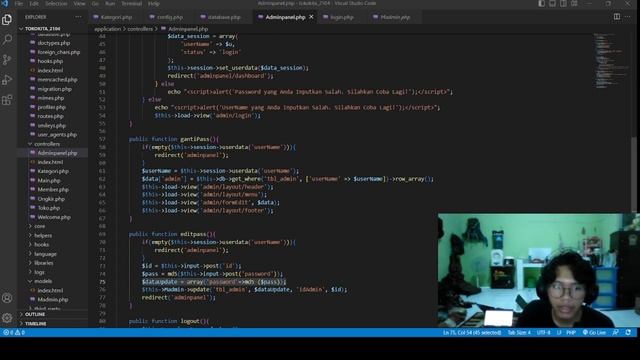The height and width of the screenshot is (360, 640).
Task: Collapse the models folder
Action: coord(43,281)
